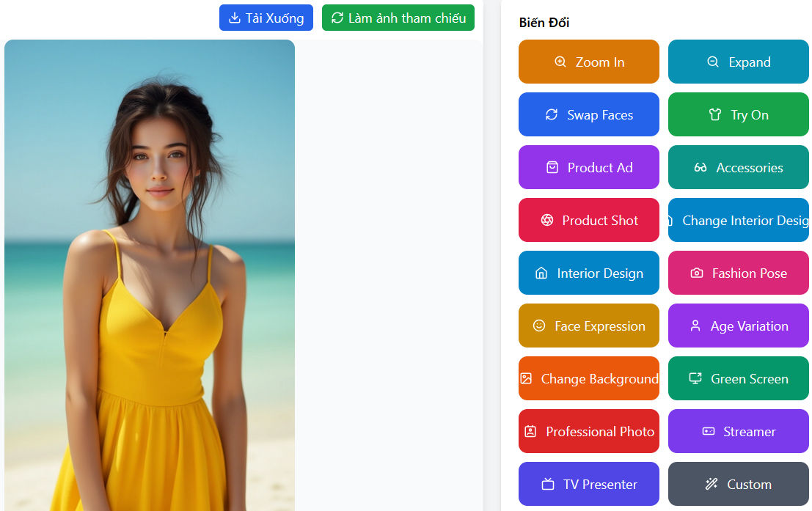Viewport: 812px width, 511px height.
Task: Select Interior Design transformation
Action: click(x=589, y=273)
